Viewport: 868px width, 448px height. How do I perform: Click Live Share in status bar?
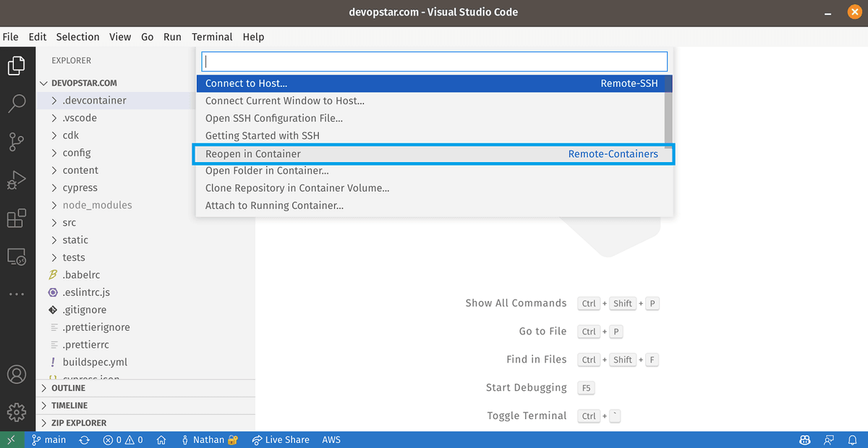click(x=281, y=440)
